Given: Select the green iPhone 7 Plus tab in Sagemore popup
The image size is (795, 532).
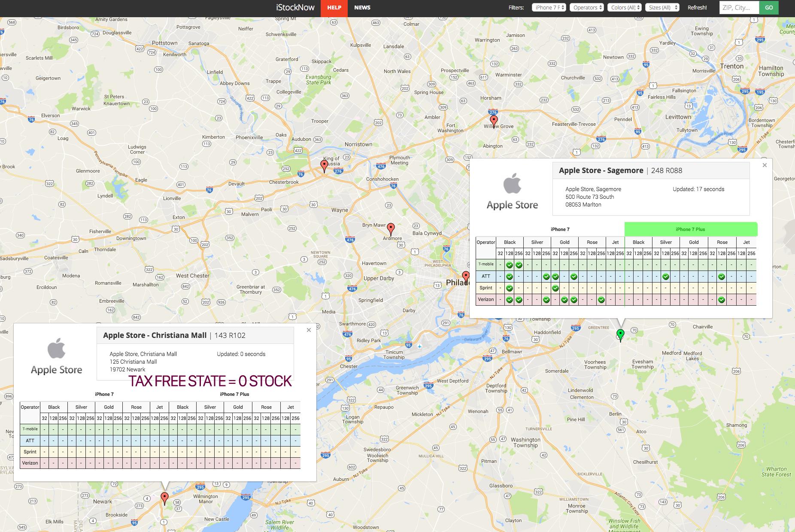Looking at the screenshot, I should click(691, 229).
